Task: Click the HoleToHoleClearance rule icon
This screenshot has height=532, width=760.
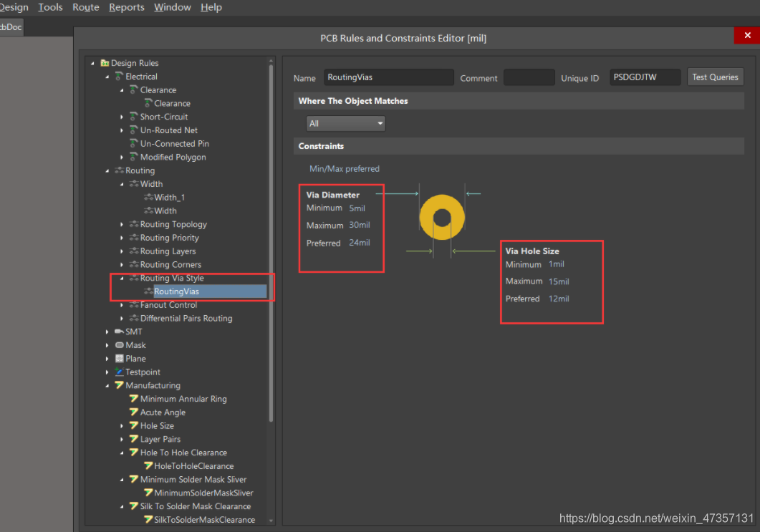Action: pos(148,465)
